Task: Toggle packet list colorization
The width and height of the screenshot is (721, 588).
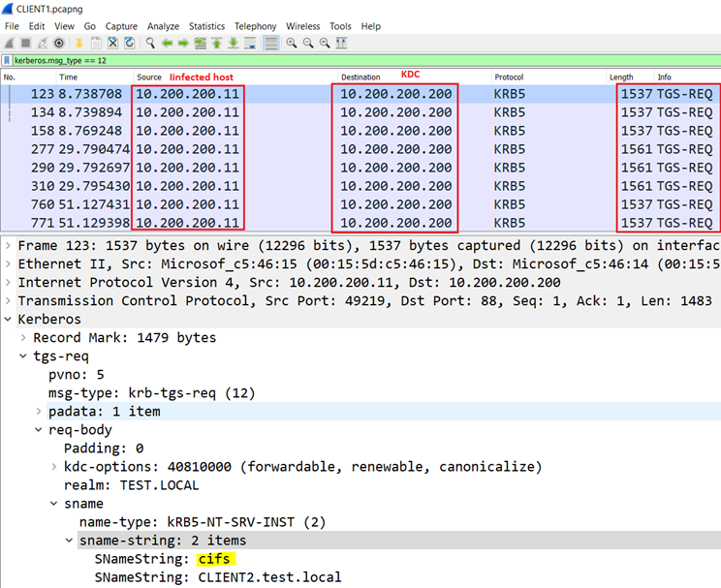Action: tap(271, 44)
